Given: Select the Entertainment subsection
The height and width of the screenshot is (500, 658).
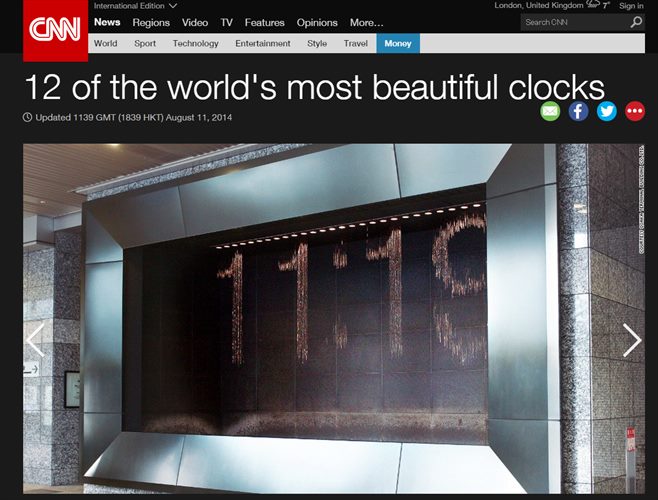Looking at the screenshot, I should coord(263,43).
